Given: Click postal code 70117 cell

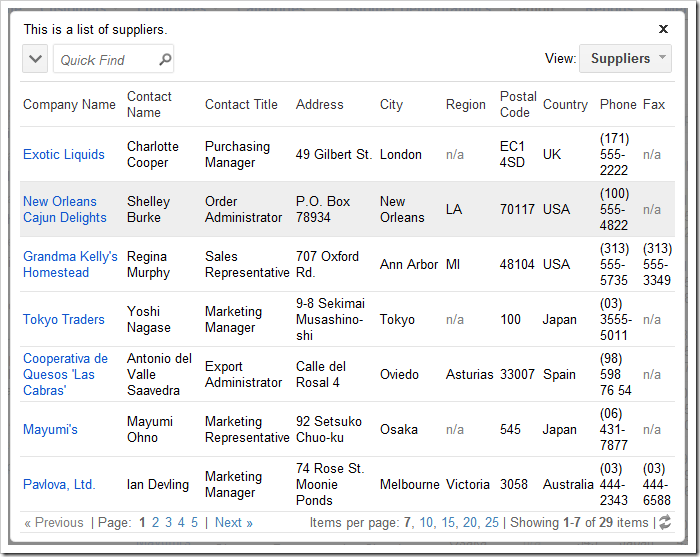Looking at the screenshot, I should tap(517, 209).
